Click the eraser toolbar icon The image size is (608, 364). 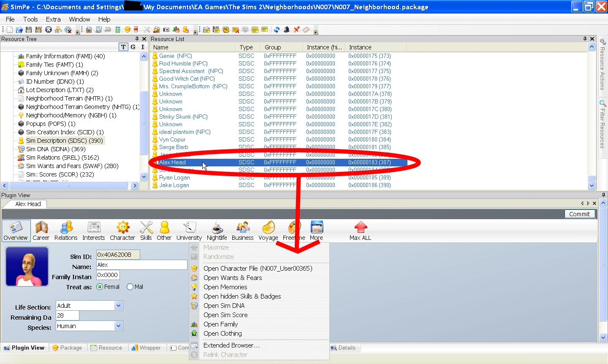(x=306, y=30)
